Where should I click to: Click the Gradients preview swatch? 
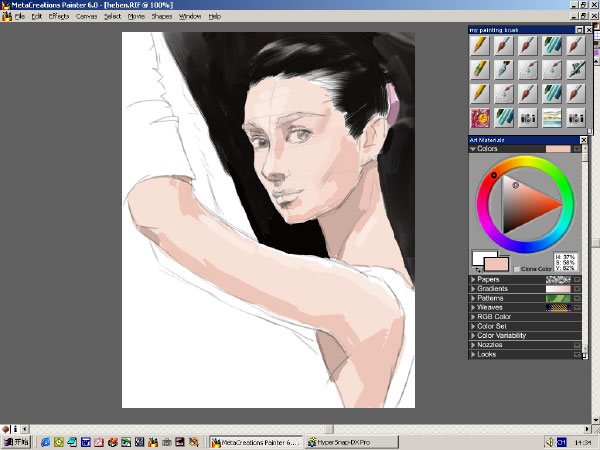[558, 289]
